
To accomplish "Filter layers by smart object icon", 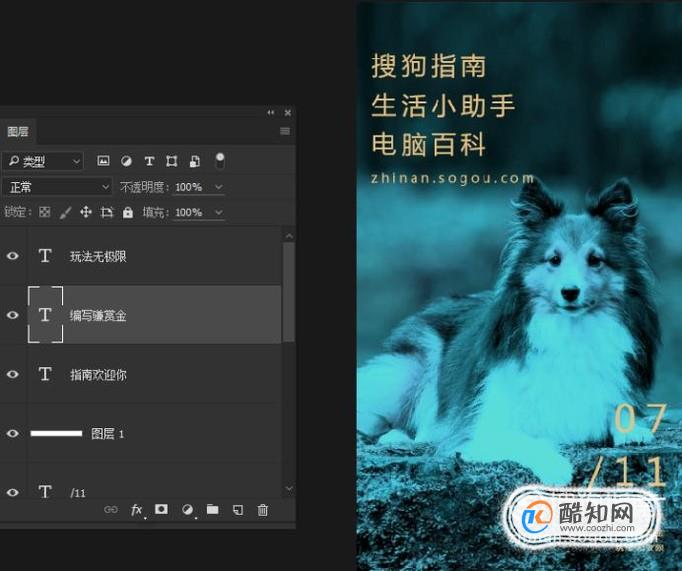I will (195, 161).
